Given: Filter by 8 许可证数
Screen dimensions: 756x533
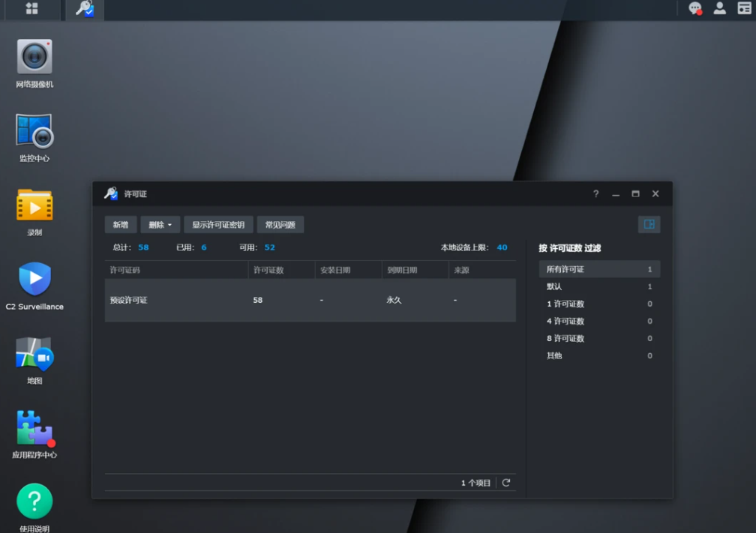Looking at the screenshot, I should coord(599,338).
